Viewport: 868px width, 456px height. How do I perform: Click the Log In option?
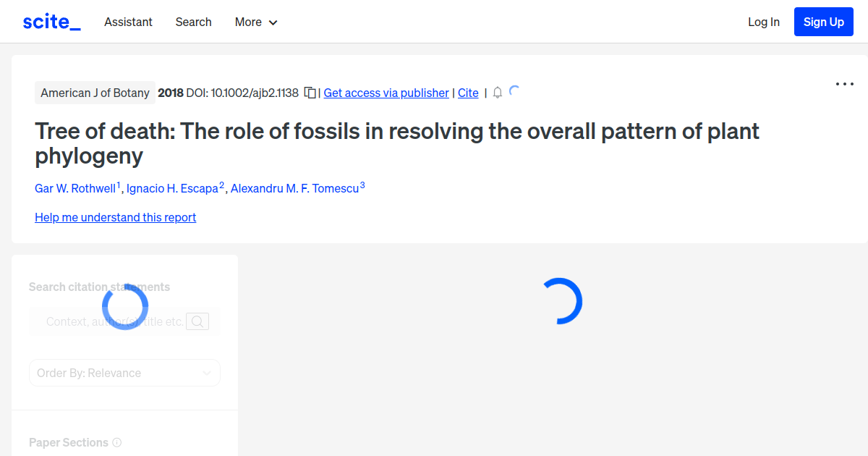click(763, 22)
